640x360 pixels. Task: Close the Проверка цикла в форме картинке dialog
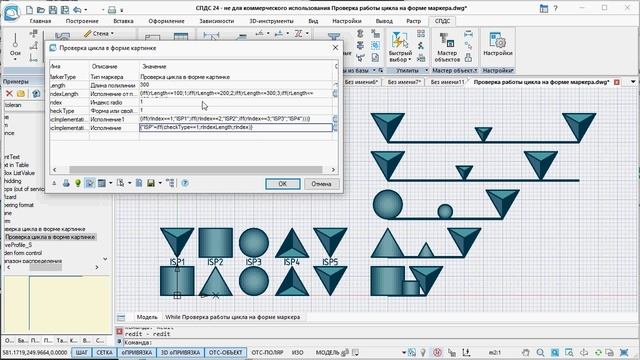[x=335, y=48]
